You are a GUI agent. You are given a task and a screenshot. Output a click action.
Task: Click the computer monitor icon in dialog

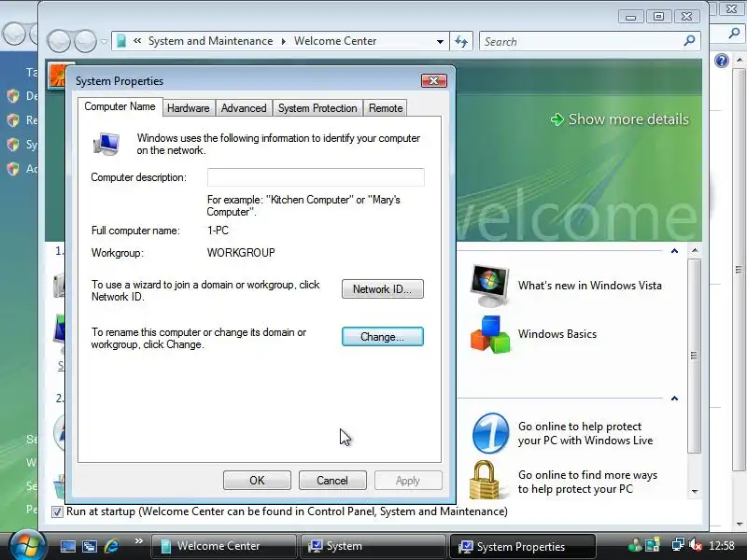point(106,144)
